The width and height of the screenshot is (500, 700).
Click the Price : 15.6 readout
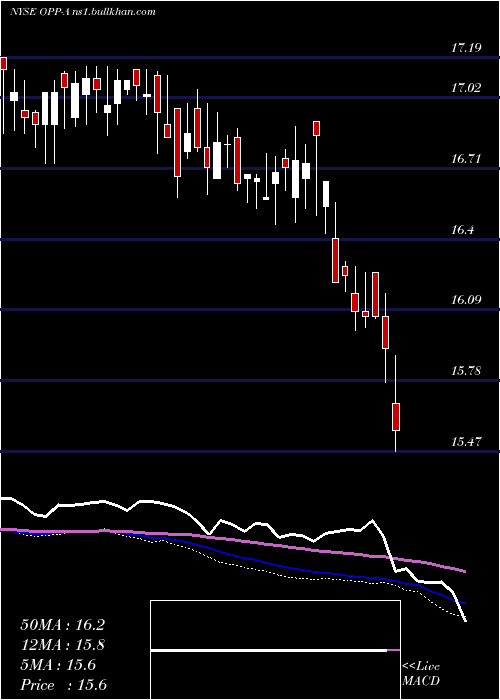[x=63, y=685]
